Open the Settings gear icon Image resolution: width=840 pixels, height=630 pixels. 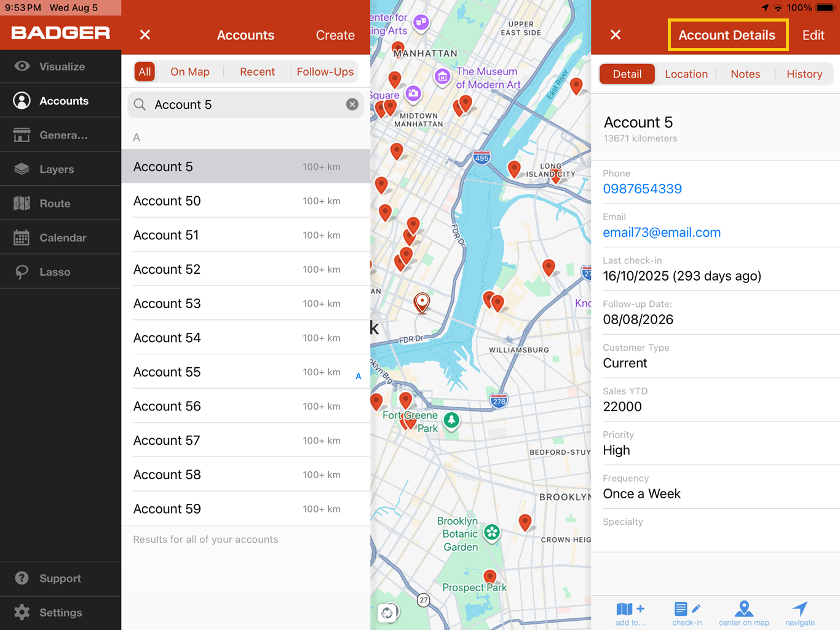coord(22,612)
